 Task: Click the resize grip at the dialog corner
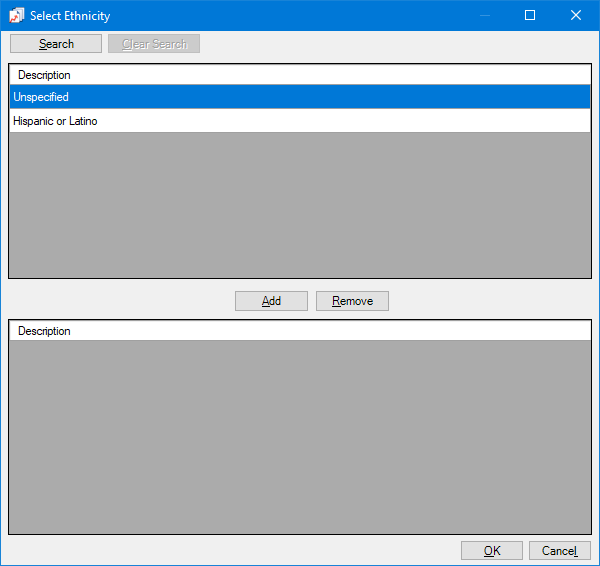pos(595,561)
